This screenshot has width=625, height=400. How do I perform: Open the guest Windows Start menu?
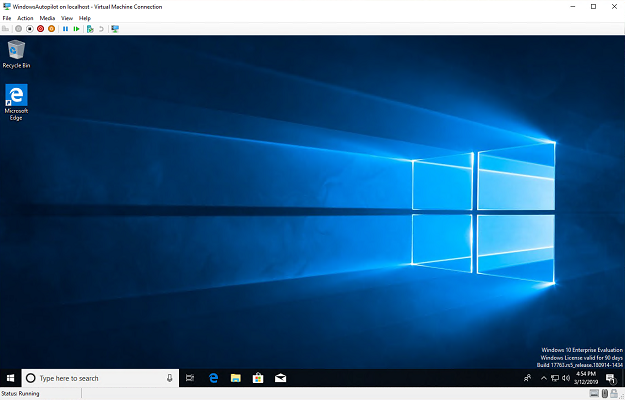(10, 378)
